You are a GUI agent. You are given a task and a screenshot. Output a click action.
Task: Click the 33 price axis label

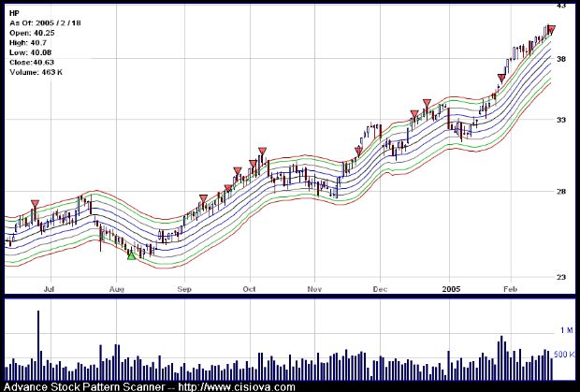click(x=561, y=120)
